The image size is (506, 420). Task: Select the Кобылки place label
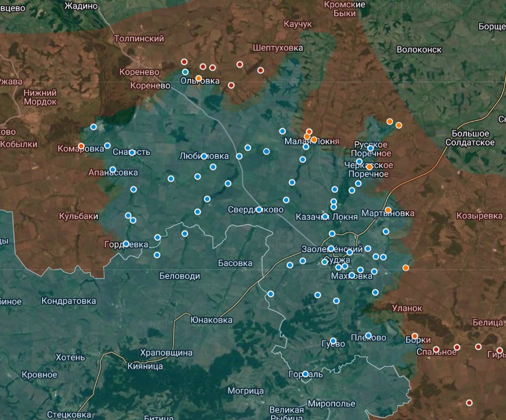pos(19,144)
